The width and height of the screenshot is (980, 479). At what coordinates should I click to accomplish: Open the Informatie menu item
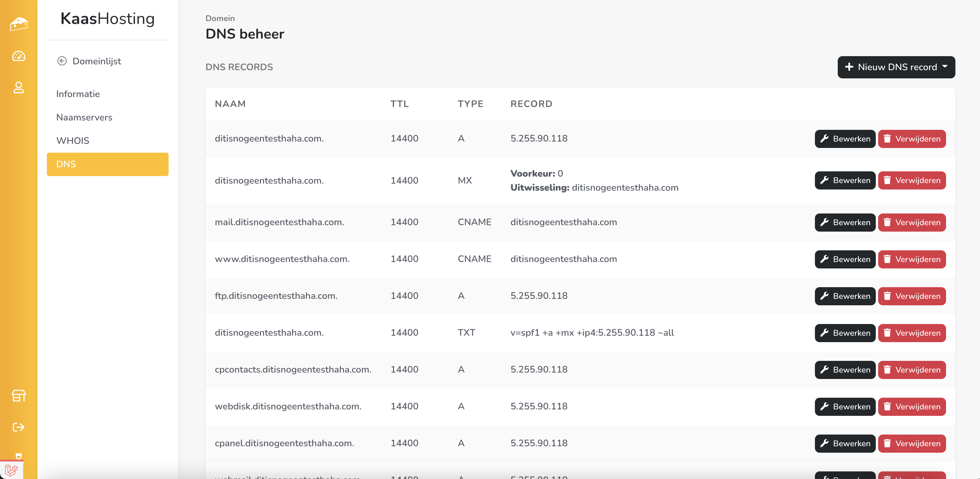point(78,94)
